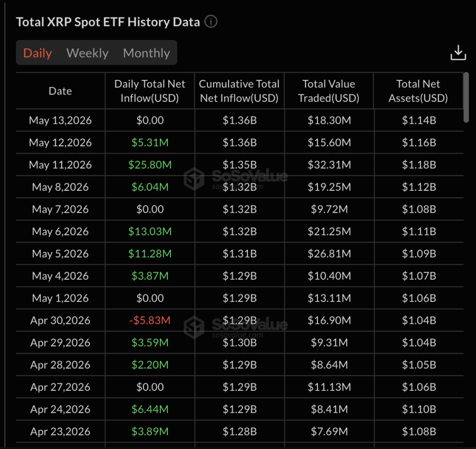Click the $32.31M value traded cell
476x449 pixels.
[330, 165]
